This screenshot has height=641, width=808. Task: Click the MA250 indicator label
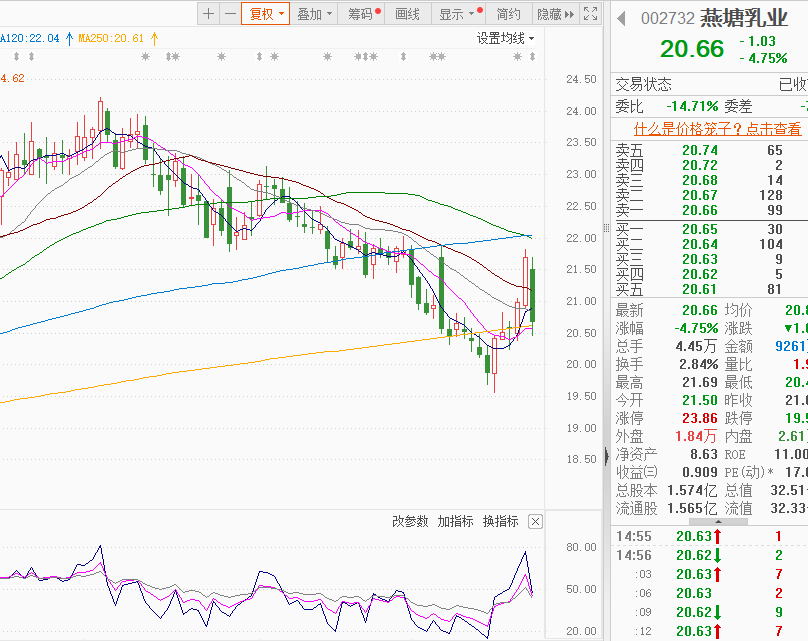click(x=111, y=38)
